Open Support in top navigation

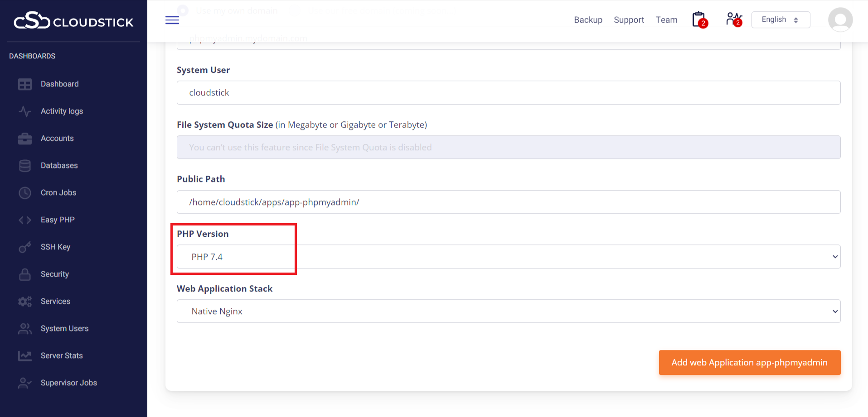click(629, 20)
